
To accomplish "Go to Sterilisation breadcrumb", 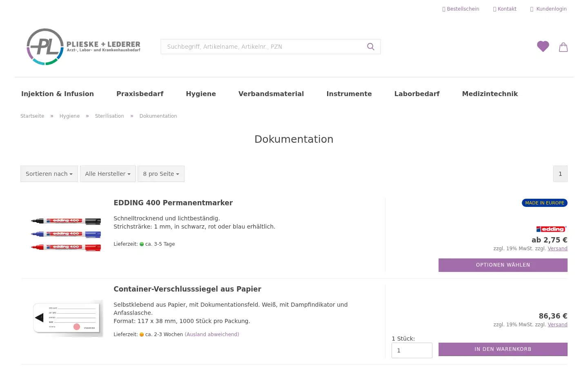I will point(109,116).
